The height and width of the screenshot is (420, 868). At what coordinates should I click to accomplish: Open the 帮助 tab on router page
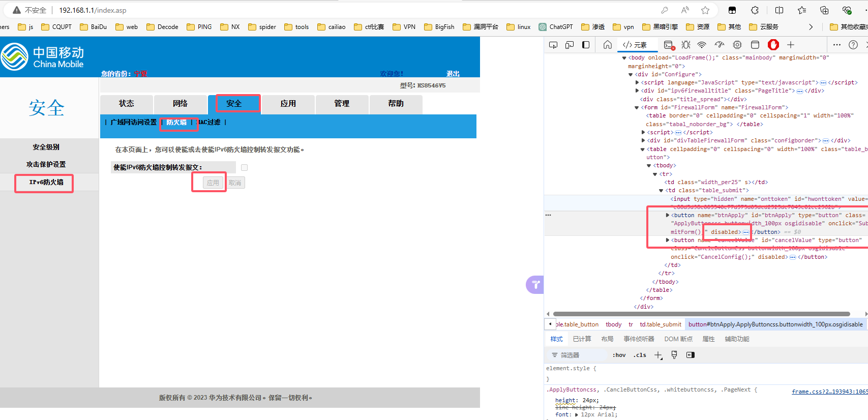tap(396, 104)
